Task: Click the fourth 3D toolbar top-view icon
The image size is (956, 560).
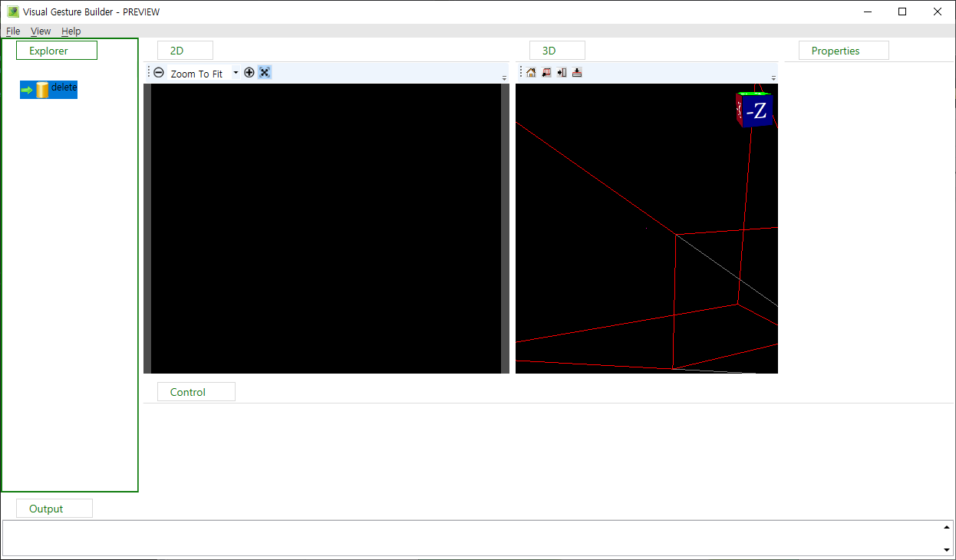Action: (x=577, y=73)
